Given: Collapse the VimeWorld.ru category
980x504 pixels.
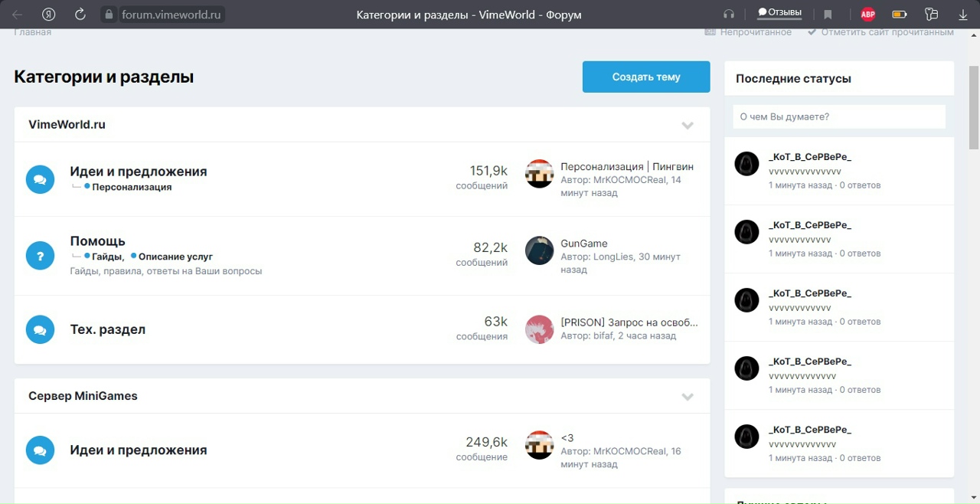Looking at the screenshot, I should pos(688,126).
